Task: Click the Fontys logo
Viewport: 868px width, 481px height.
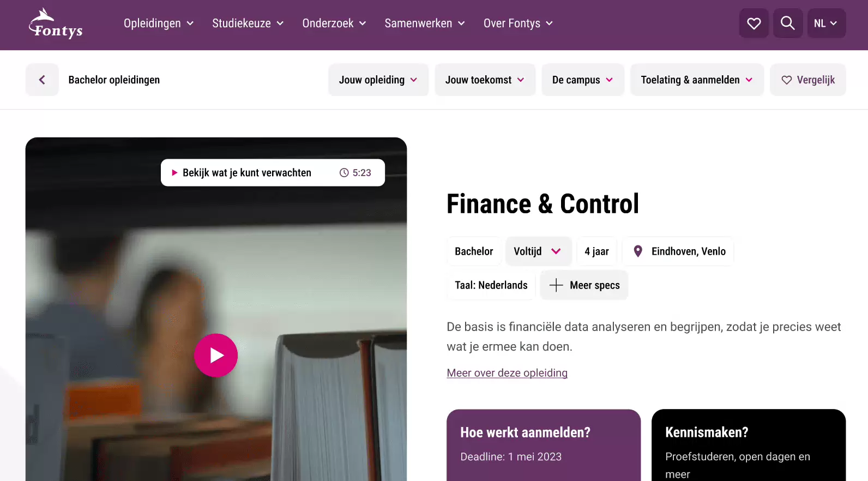Action: click(x=56, y=23)
